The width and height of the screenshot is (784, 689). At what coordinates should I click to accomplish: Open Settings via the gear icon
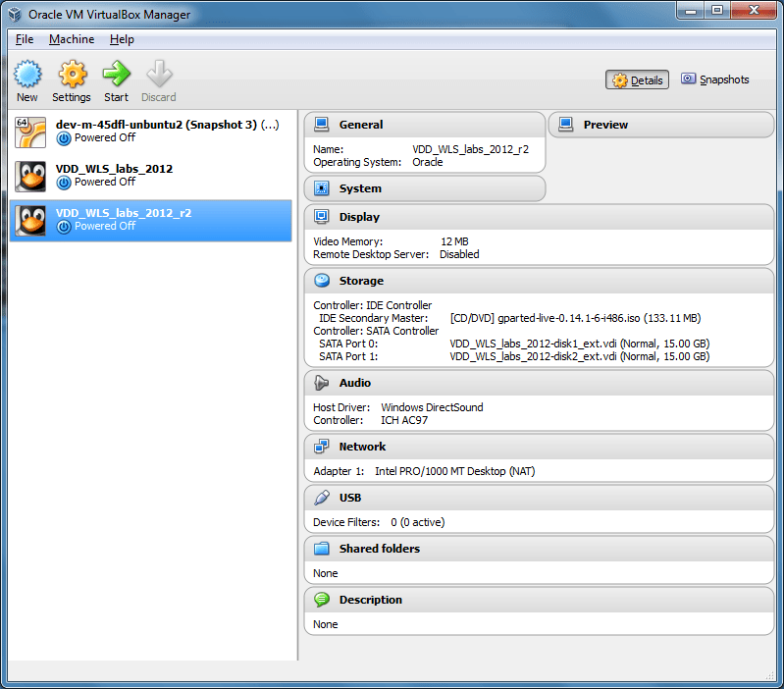(x=73, y=74)
